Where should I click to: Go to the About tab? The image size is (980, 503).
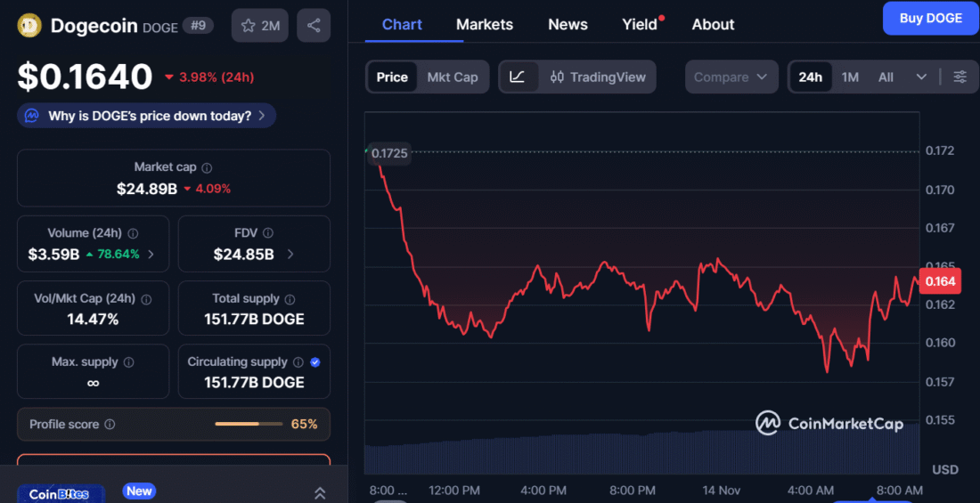click(x=713, y=24)
